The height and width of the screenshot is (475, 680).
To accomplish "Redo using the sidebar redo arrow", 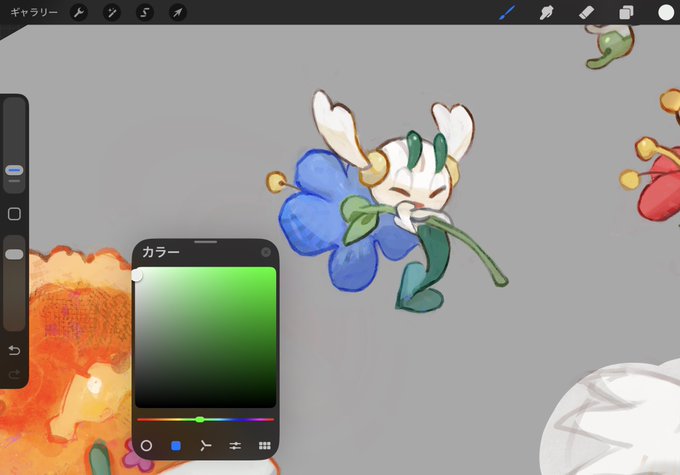I will (x=14, y=374).
